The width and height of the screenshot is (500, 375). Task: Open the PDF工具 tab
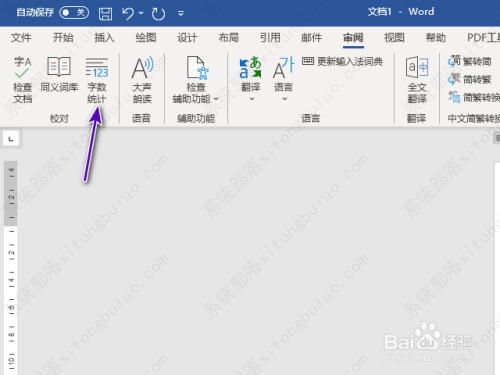click(x=483, y=38)
